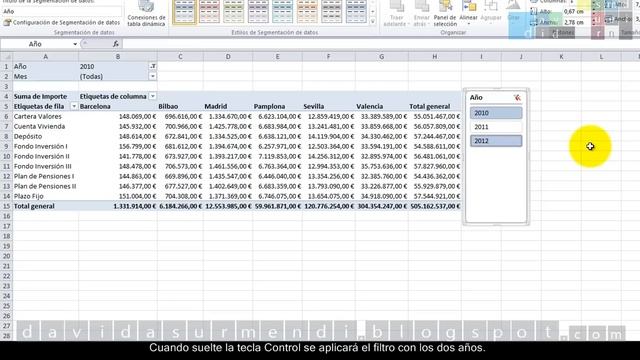
Task: Click grand total 505.162.537,00 € cell
Action: [435, 206]
